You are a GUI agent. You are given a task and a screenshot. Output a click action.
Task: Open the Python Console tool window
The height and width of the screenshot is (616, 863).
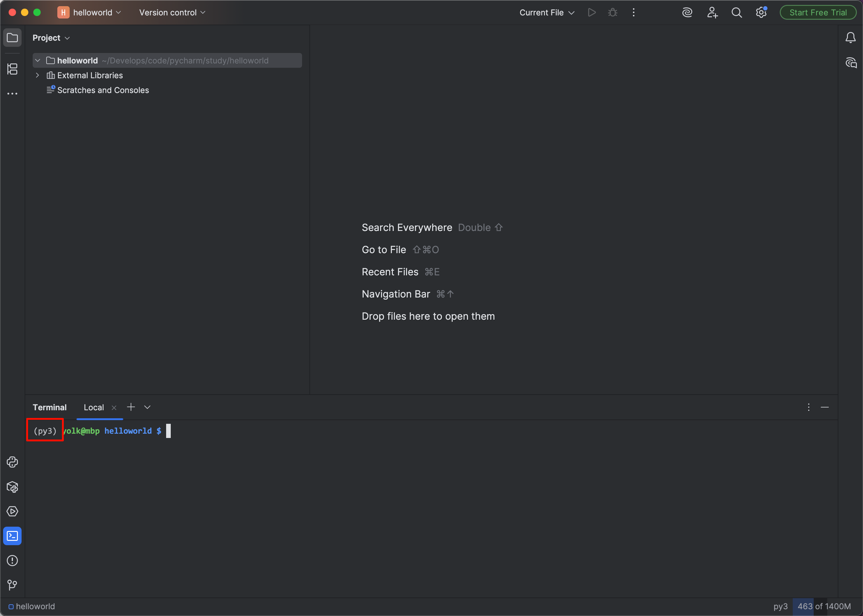coord(12,462)
